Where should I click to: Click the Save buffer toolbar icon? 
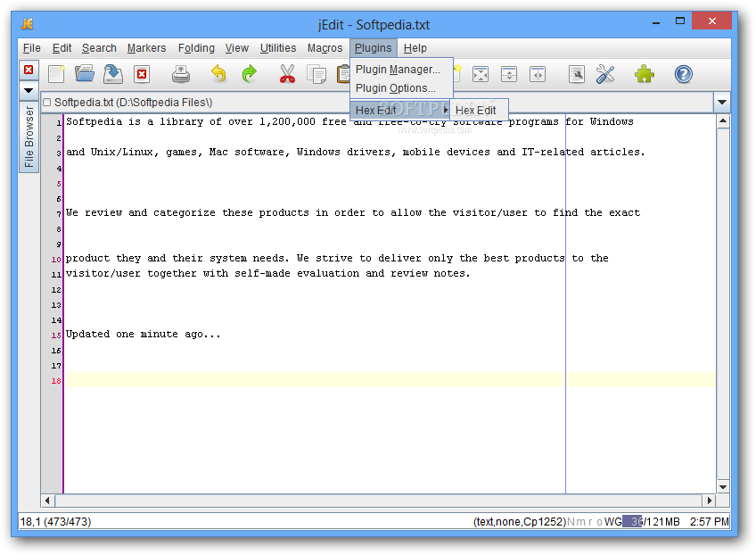pos(113,74)
